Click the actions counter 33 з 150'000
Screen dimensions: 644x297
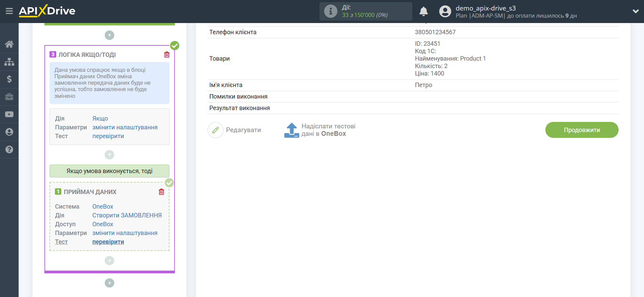click(365, 15)
